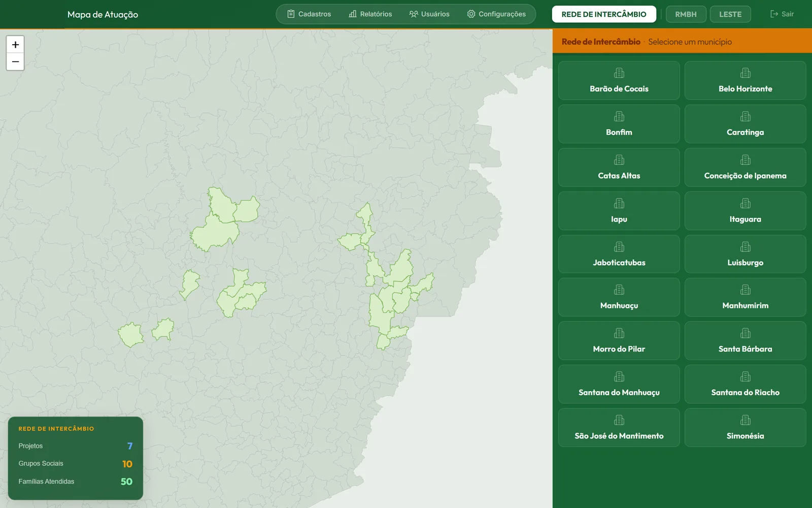Click the Rede de Intercâmbio panel heading
Screen dimensions: 812x508
tap(601, 42)
